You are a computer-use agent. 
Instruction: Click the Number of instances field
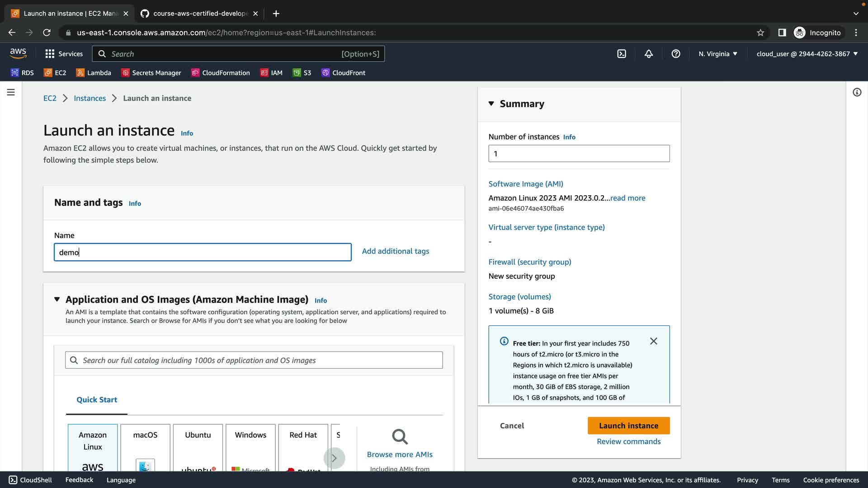point(579,154)
